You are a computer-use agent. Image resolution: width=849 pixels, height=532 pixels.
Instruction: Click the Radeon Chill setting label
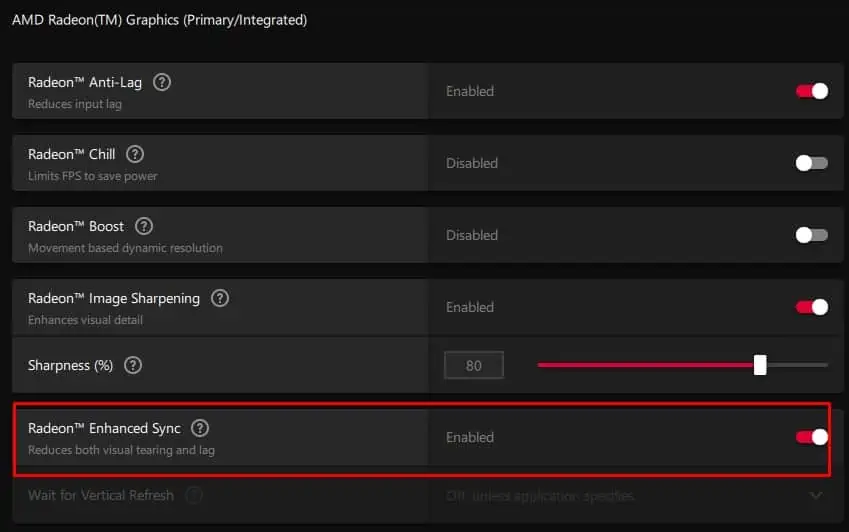pyautogui.click(x=71, y=154)
